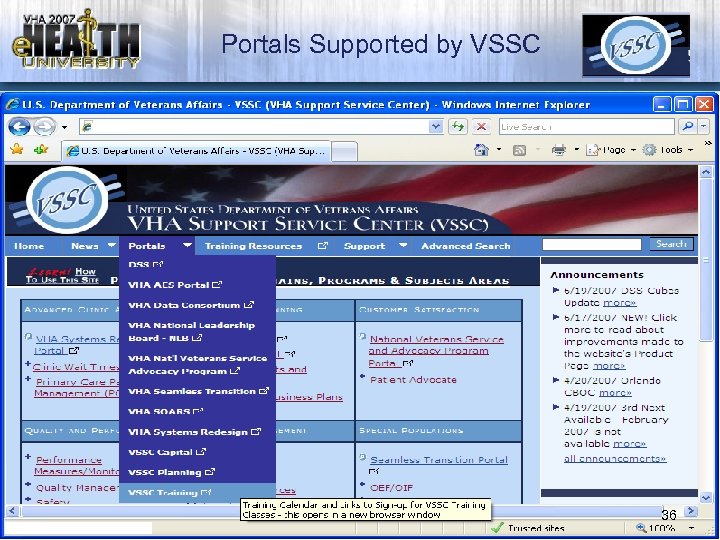Click the Patient Advocate link

pyautogui.click(x=413, y=380)
